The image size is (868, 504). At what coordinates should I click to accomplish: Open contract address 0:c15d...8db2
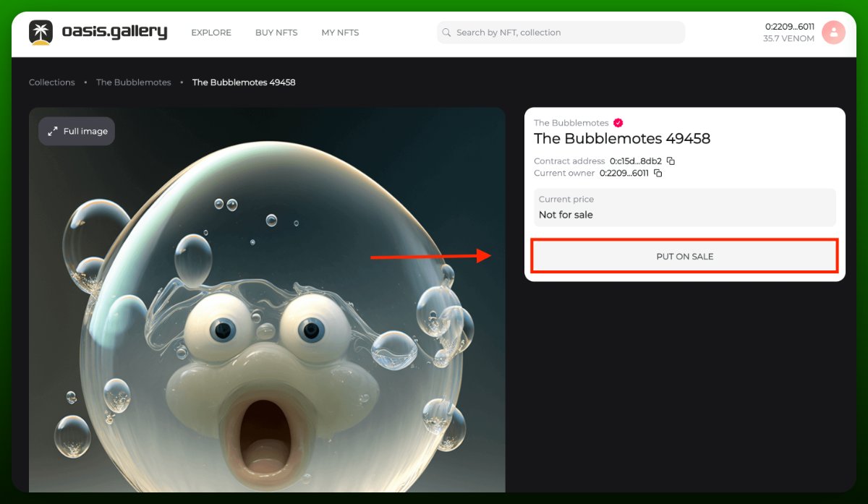pos(636,161)
